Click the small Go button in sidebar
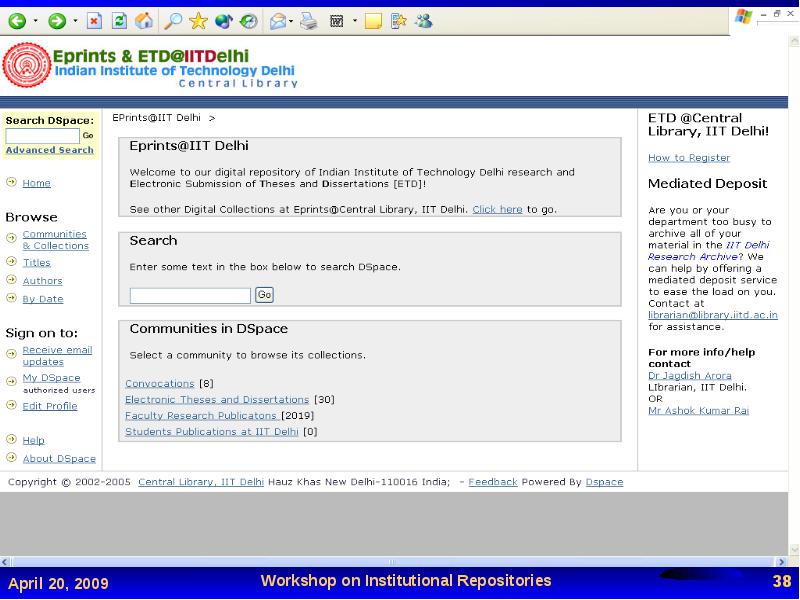This screenshot has width=800, height=600. tap(88, 136)
